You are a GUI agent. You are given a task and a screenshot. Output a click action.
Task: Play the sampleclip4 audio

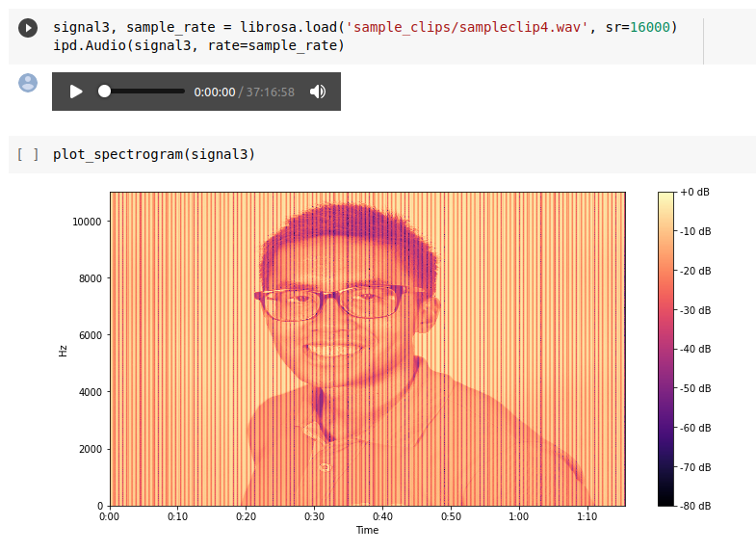(76, 92)
